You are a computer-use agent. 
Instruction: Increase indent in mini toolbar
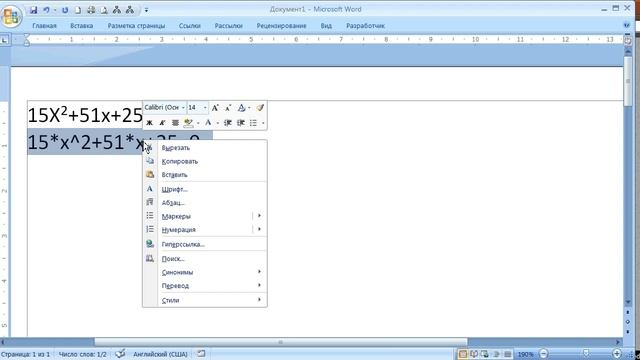click(241, 123)
